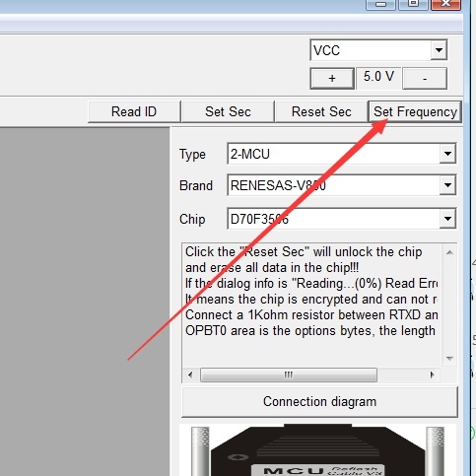Click the horizontal scroll-right arrow
476x476 pixels.
click(x=433, y=374)
